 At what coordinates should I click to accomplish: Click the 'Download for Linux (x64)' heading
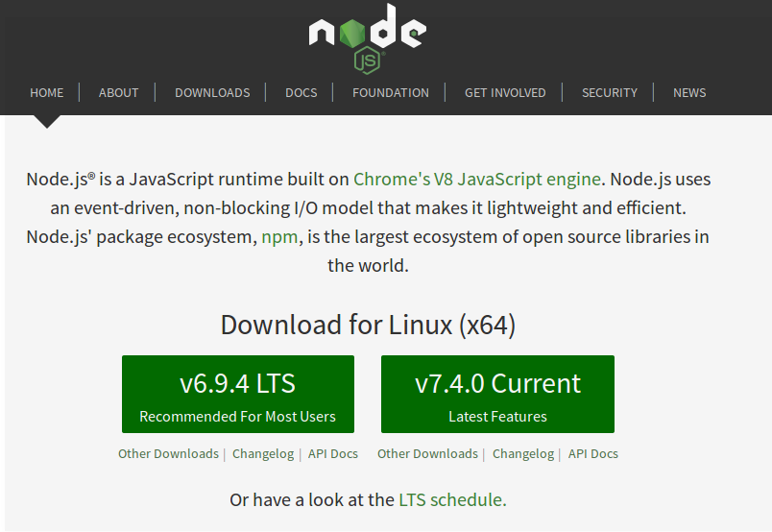click(x=369, y=326)
